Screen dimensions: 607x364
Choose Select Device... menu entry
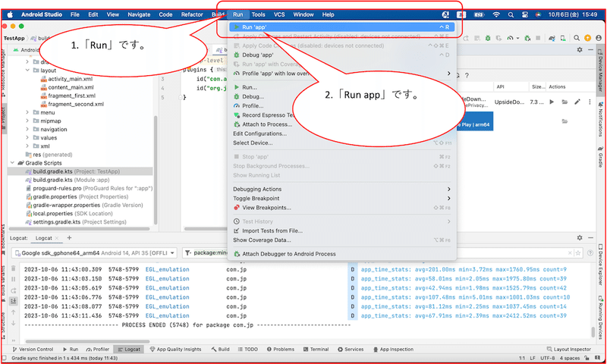pyautogui.click(x=342, y=143)
